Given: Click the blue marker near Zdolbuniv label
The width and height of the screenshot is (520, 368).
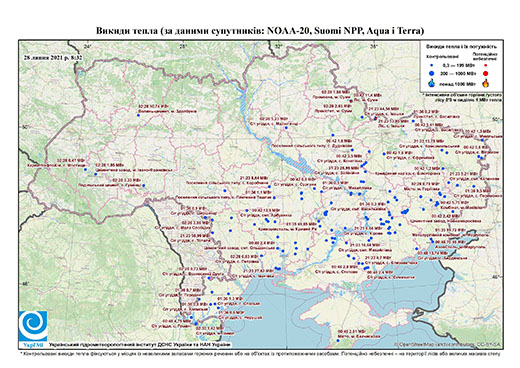Looking at the screenshot, I should (x=138, y=115).
